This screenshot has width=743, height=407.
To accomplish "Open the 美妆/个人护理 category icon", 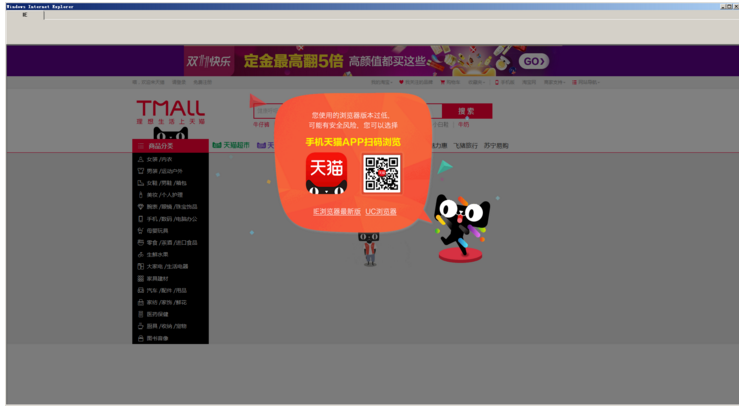I will (140, 195).
